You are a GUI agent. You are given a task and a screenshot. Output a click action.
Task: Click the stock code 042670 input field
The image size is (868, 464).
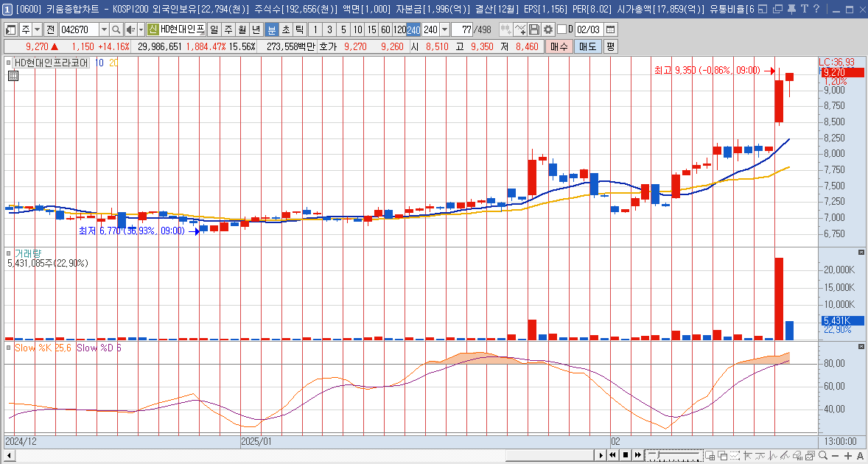tap(79, 29)
